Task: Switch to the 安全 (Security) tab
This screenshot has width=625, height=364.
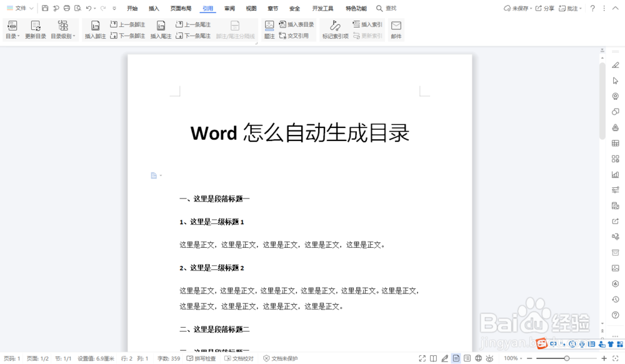Action: click(x=294, y=8)
